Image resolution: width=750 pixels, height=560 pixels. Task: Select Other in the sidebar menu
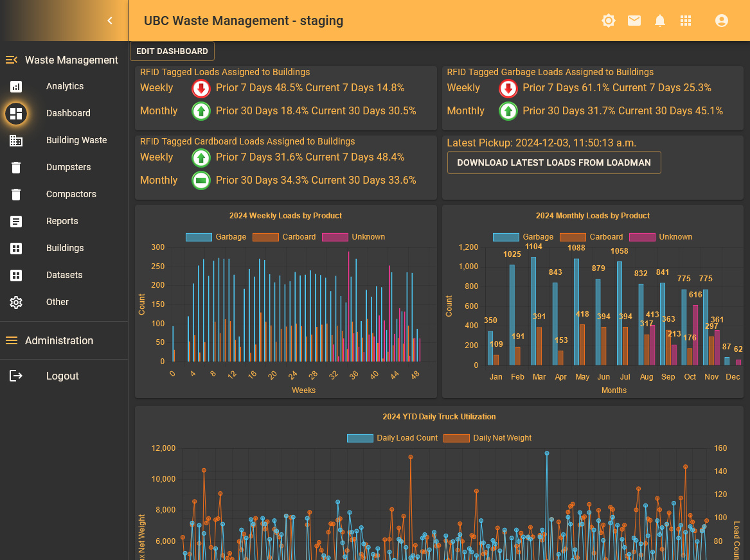(57, 302)
